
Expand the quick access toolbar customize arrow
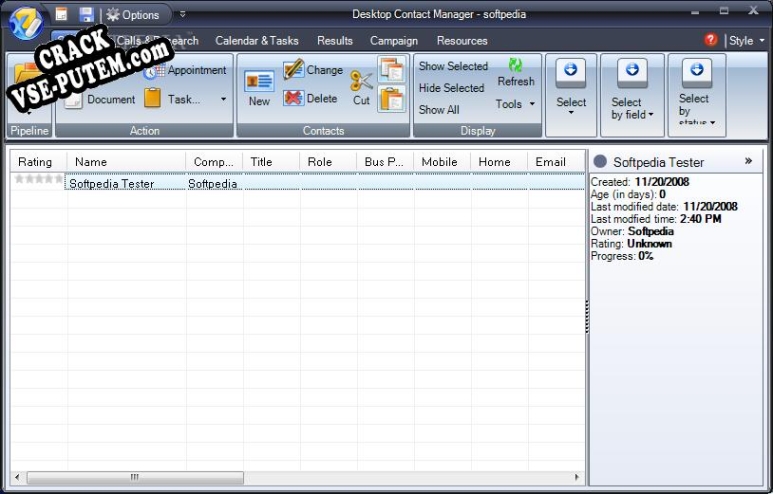tap(182, 14)
